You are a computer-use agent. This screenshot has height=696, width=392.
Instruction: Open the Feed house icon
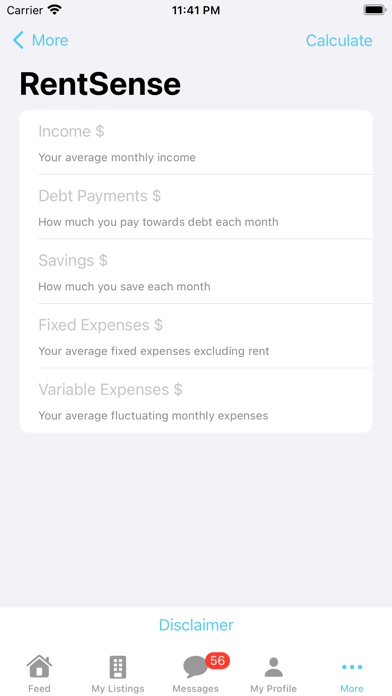point(39,666)
